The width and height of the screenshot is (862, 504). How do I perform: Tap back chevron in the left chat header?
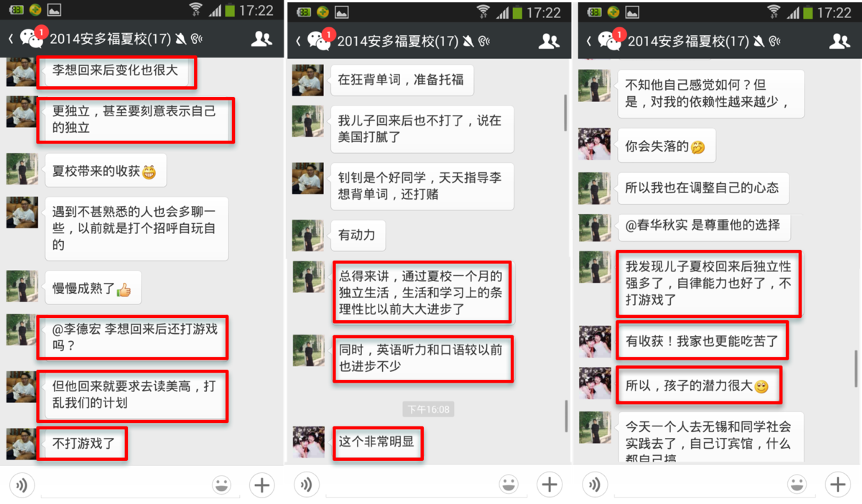click(x=11, y=39)
